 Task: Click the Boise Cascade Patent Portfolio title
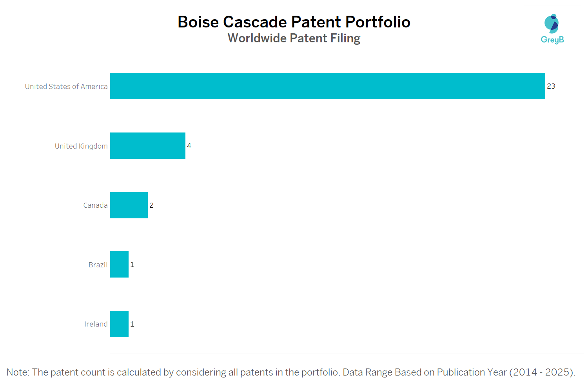pos(294,22)
